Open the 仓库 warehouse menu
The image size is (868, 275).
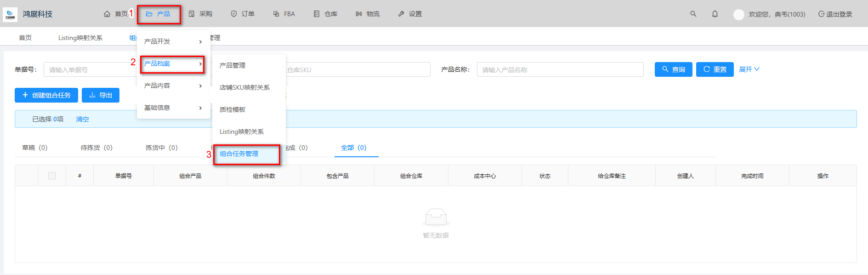pos(325,14)
